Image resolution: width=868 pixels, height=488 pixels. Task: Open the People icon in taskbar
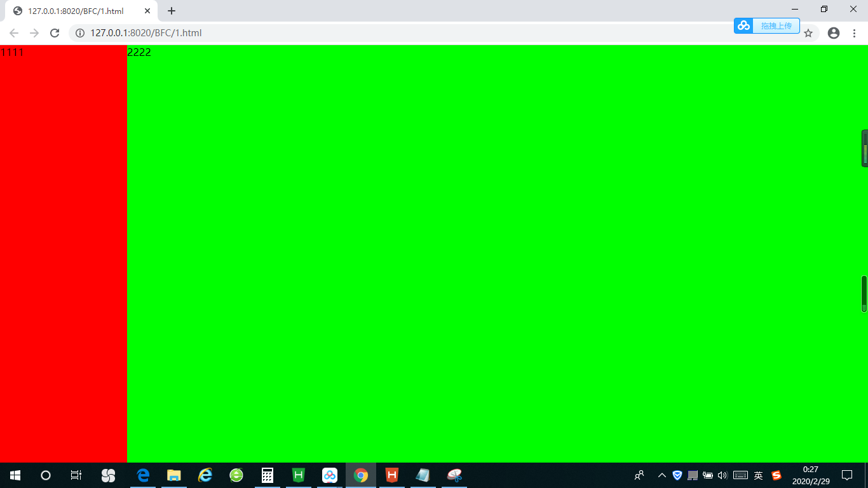coord(639,475)
